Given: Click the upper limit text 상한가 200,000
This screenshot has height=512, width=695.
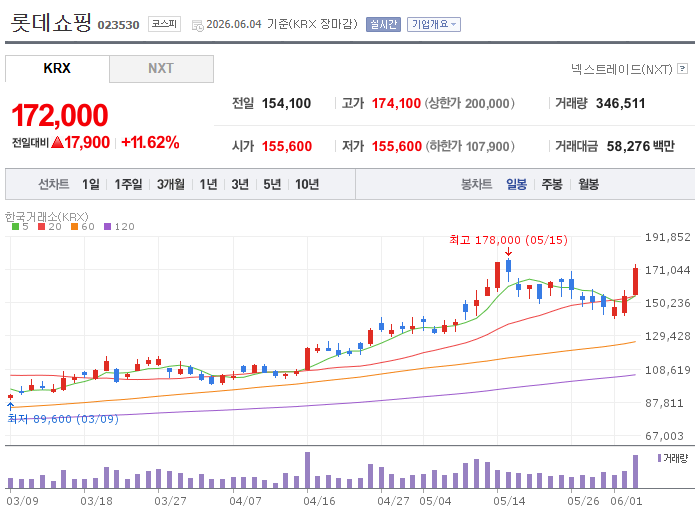Looking at the screenshot, I should (470, 103).
